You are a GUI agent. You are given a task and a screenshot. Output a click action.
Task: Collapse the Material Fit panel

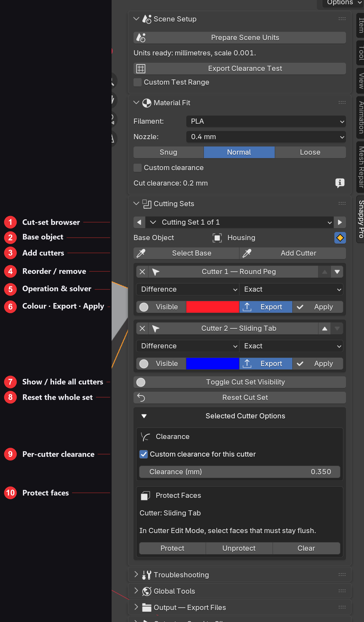[136, 103]
